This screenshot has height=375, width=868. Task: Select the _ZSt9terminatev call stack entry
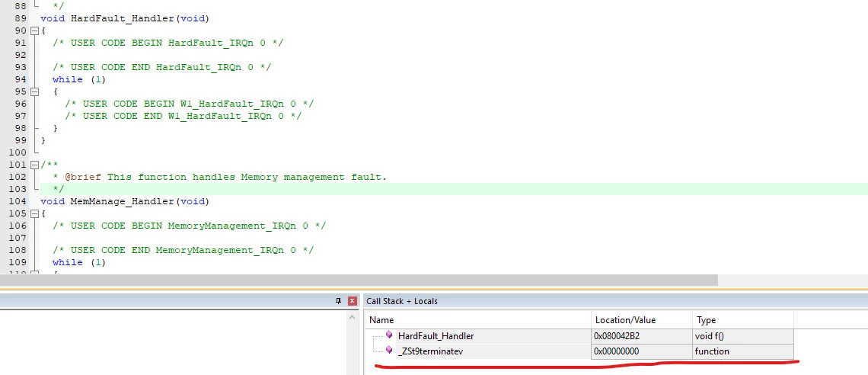(579, 351)
